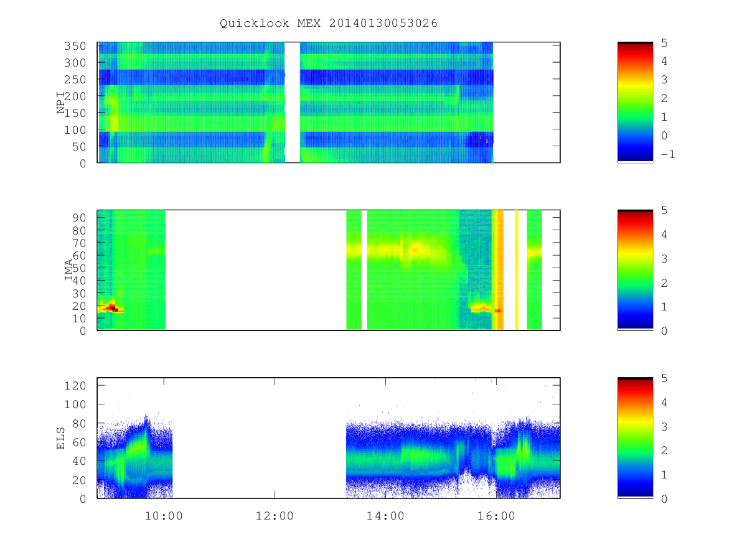
Task: Click the 100 tick on ELS axis
Action: [x=75, y=404]
